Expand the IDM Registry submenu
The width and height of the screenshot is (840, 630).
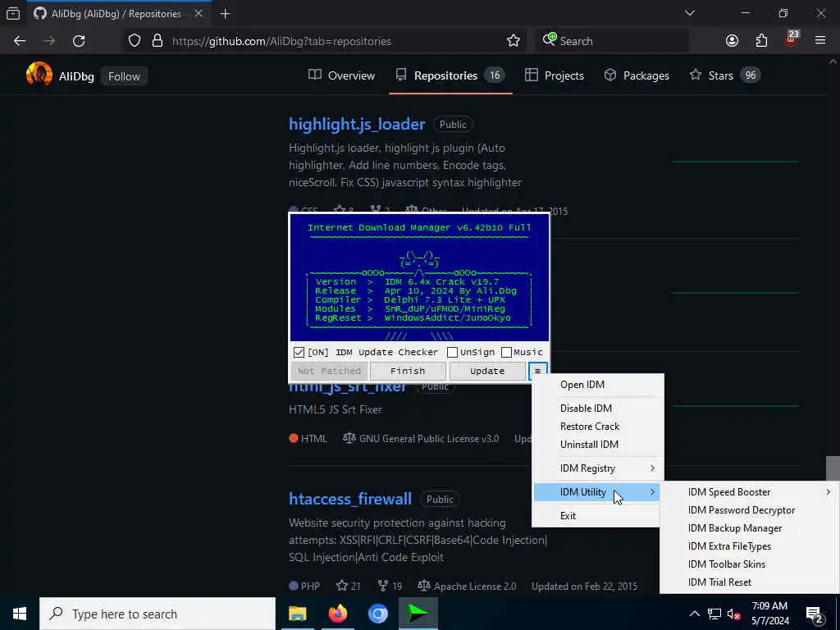coord(597,468)
